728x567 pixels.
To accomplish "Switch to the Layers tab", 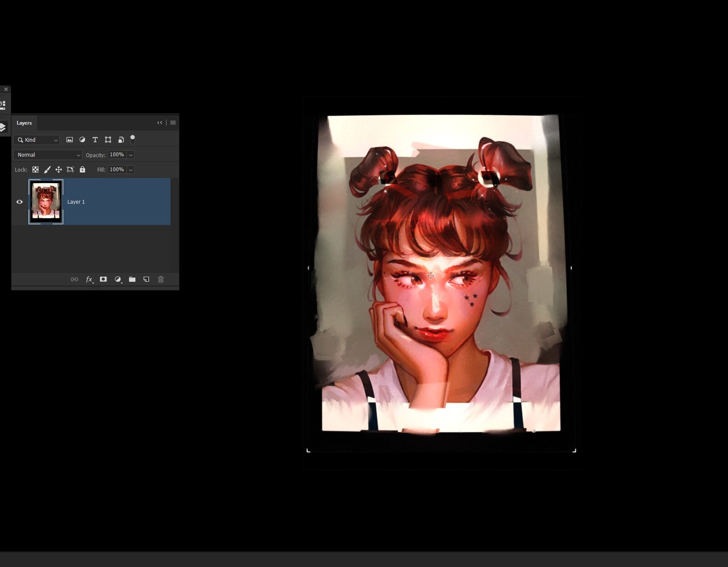I will coord(24,123).
